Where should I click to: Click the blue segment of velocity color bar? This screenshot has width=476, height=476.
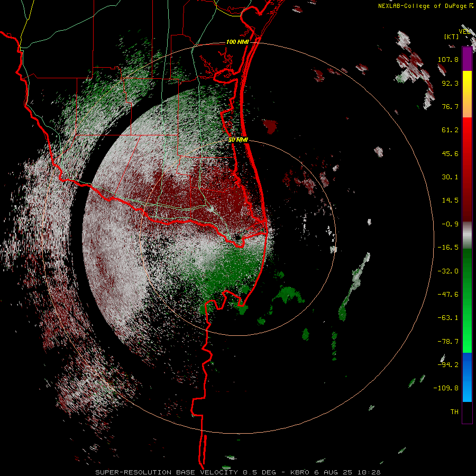[467, 377]
